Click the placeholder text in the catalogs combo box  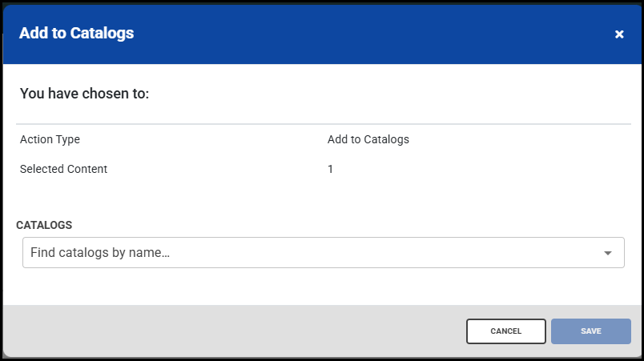(100, 253)
